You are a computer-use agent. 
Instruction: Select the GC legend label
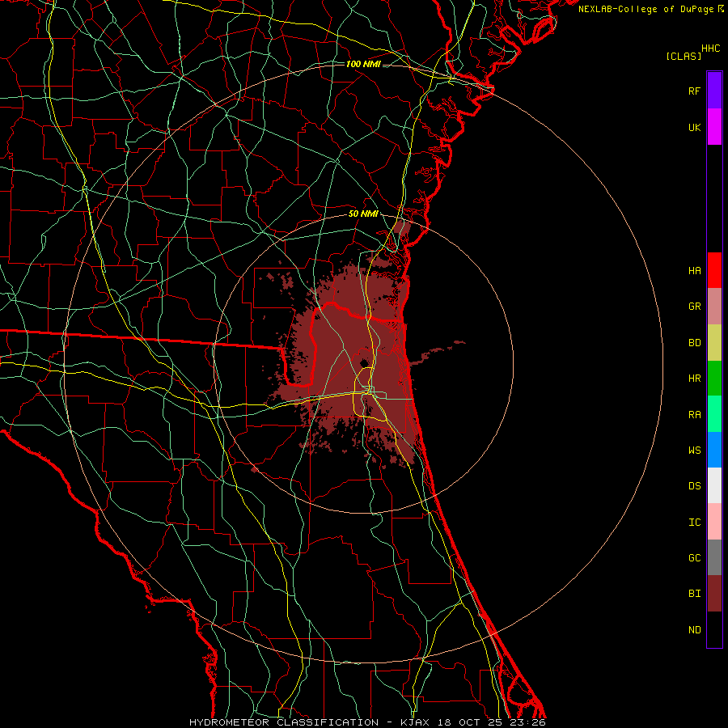coord(694,557)
